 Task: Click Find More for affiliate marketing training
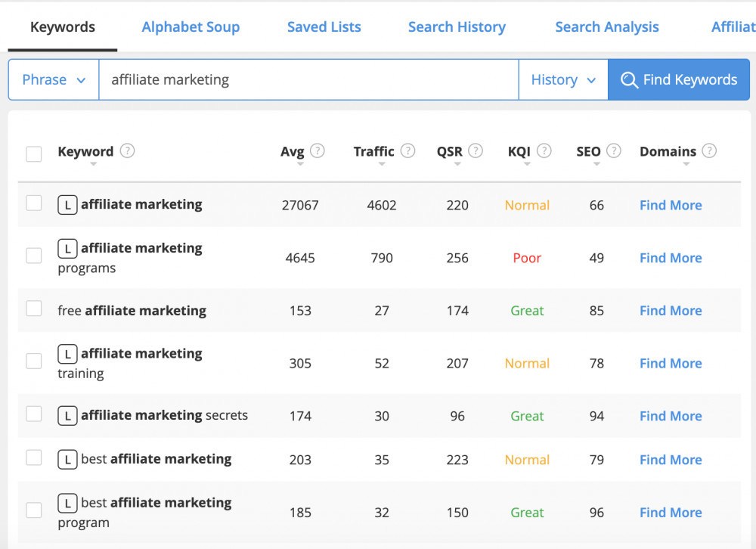[x=671, y=363]
